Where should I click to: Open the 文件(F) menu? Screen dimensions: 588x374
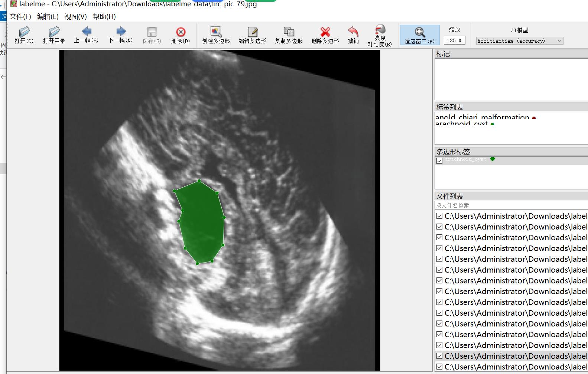(x=20, y=17)
